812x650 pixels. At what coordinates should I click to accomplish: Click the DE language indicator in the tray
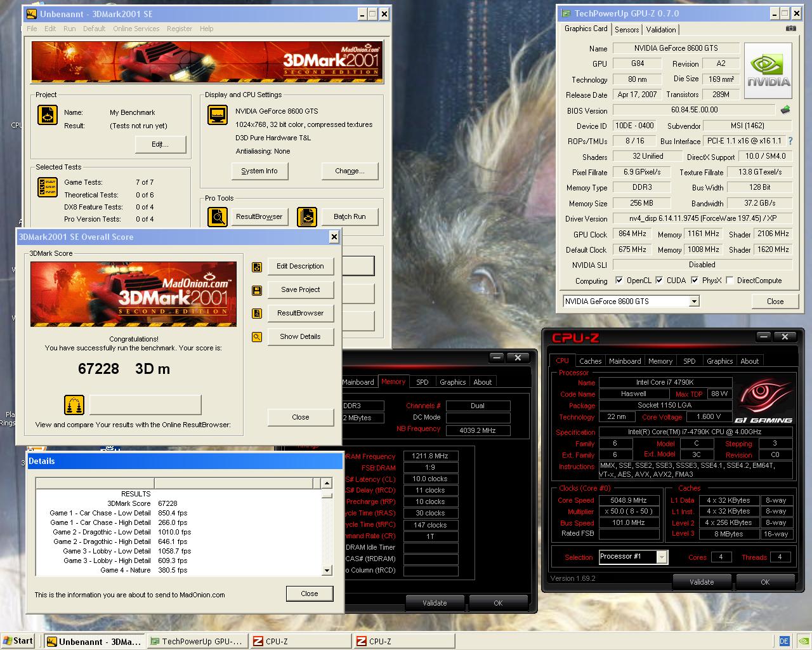[784, 641]
